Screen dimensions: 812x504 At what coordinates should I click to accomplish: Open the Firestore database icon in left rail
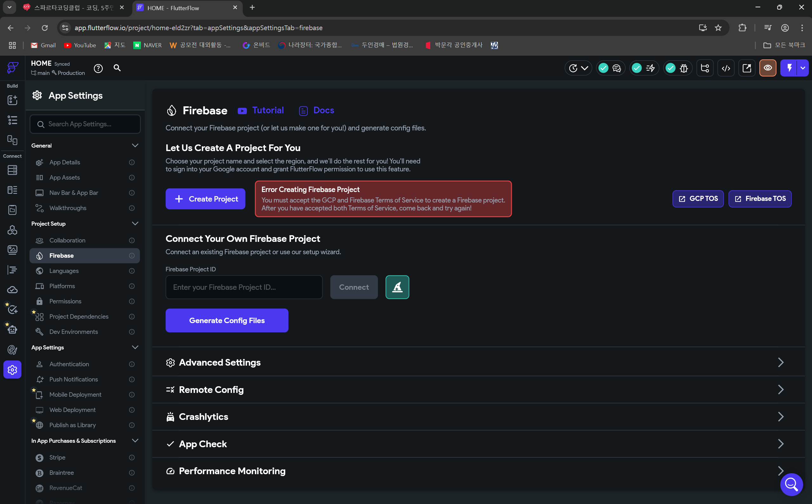[x=12, y=170]
